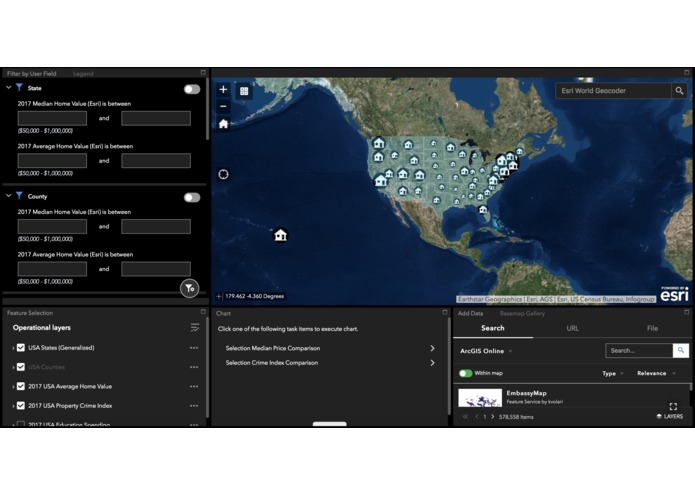Viewport: 695px width, 494px height.
Task: Open Operational layers list options icon
Action: (195, 328)
